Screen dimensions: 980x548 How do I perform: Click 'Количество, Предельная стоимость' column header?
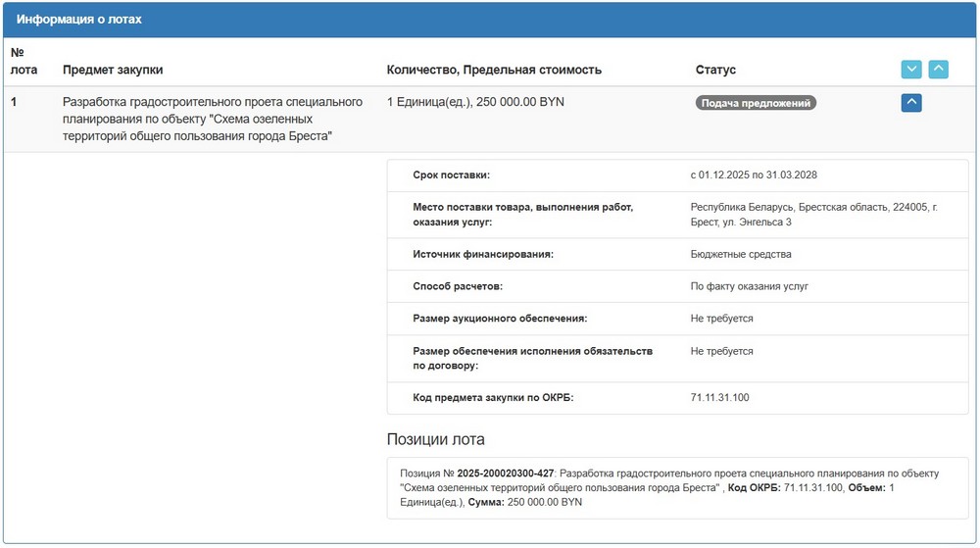click(x=494, y=71)
